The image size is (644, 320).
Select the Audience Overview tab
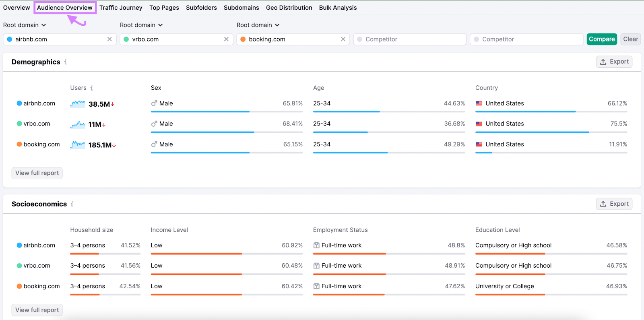coord(65,8)
